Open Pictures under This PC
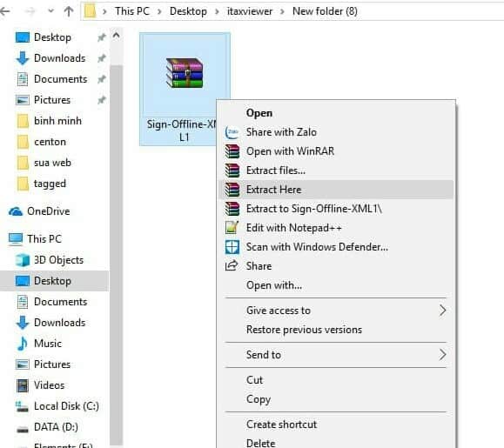The height and width of the screenshot is (448, 504). [x=43, y=364]
